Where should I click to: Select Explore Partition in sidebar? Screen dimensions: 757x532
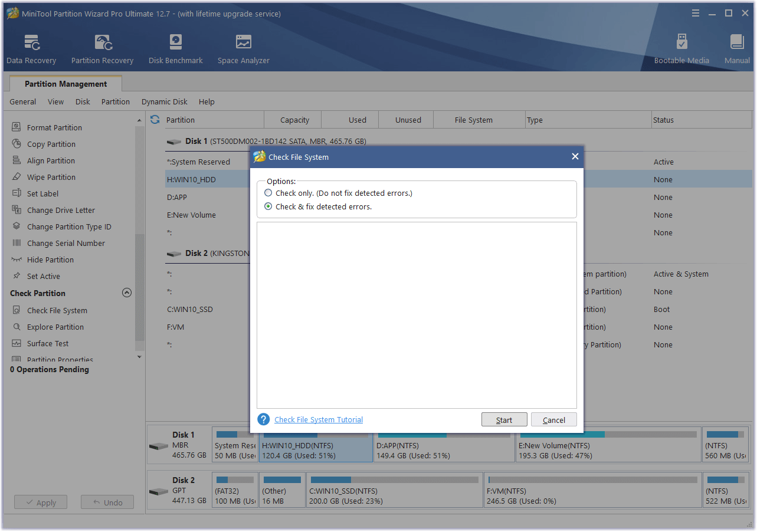(55, 327)
